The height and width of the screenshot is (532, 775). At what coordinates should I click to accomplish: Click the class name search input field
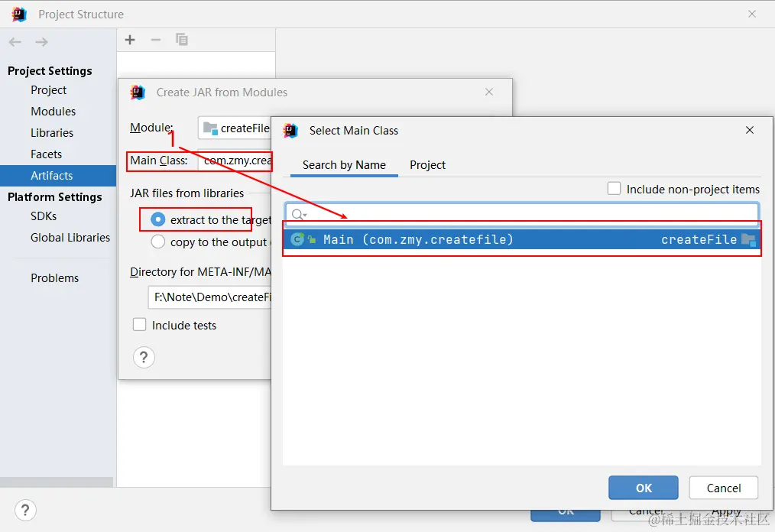tap(522, 214)
